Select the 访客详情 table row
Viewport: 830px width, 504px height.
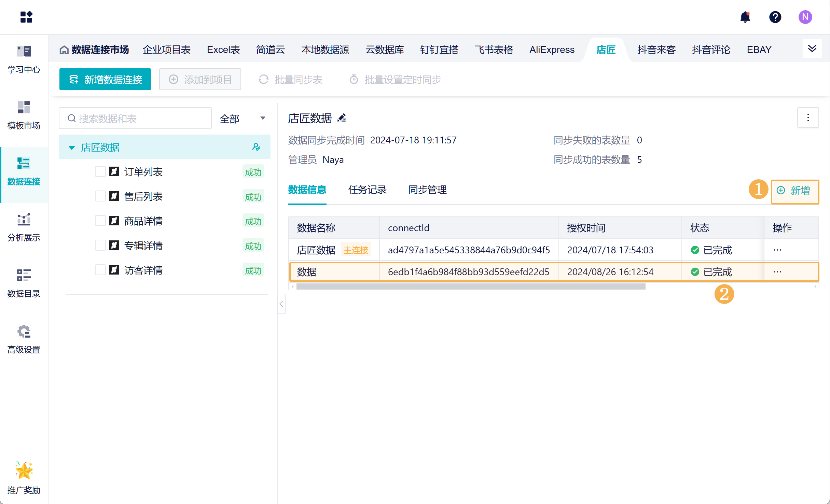coord(165,270)
